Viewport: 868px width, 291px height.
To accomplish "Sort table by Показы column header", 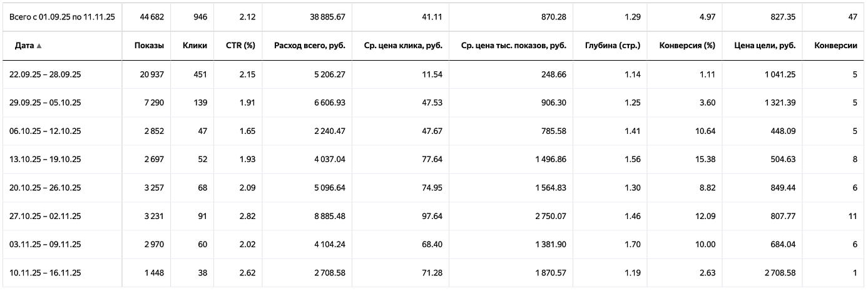I will tap(149, 46).
